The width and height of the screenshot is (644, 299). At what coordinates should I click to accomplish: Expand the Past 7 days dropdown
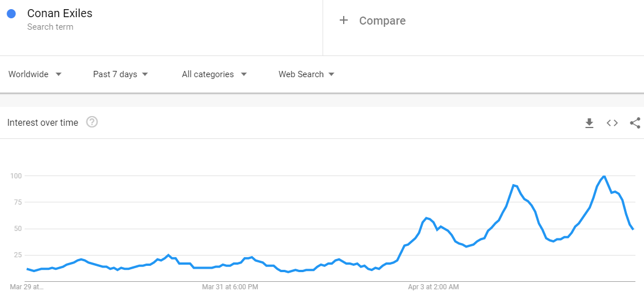120,74
